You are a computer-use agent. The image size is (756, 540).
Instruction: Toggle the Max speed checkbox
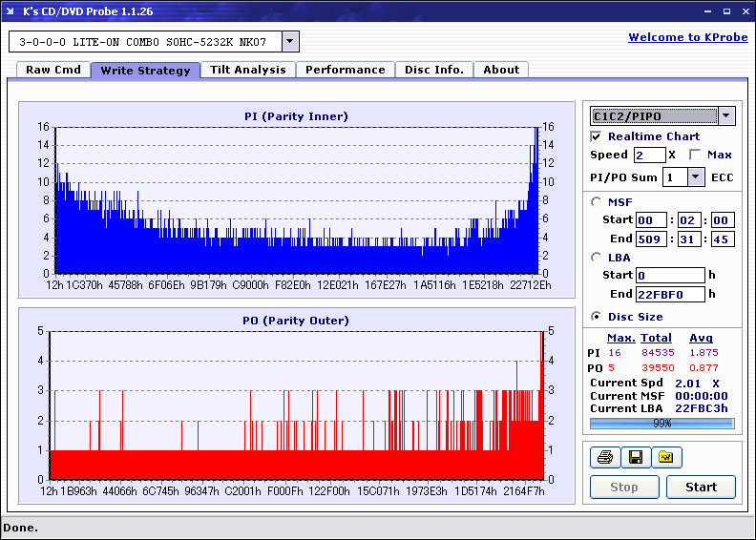[695, 155]
